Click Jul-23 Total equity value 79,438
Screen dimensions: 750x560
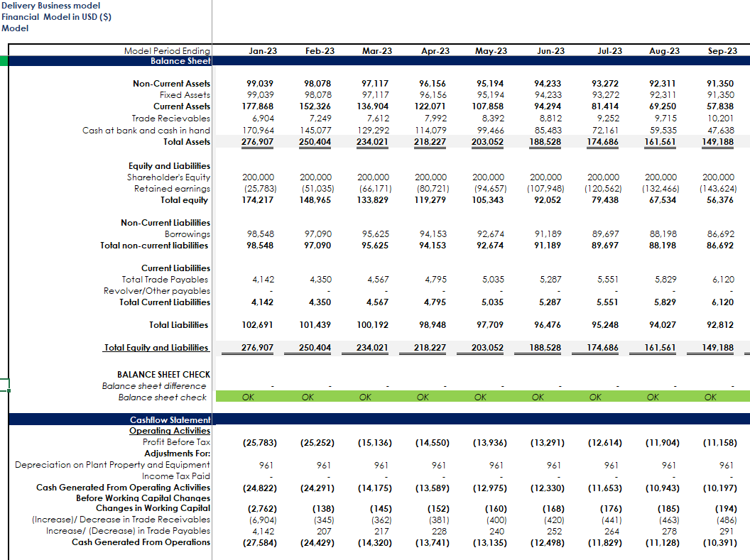[607, 200]
